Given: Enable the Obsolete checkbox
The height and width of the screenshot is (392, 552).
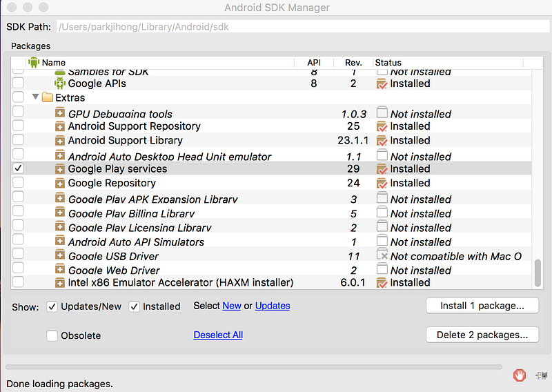Looking at the screenshot, I should 52,335.
